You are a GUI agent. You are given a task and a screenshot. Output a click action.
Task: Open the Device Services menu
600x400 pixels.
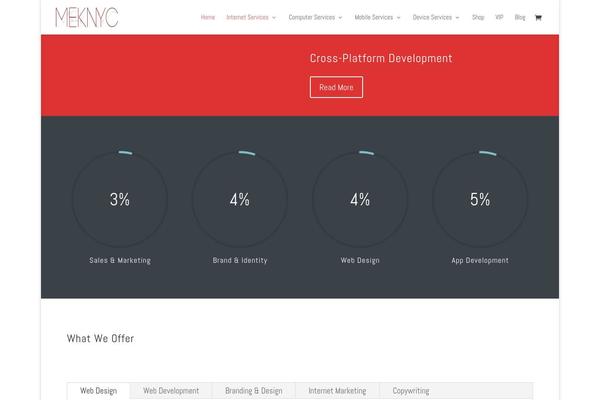tap(432, 17)
